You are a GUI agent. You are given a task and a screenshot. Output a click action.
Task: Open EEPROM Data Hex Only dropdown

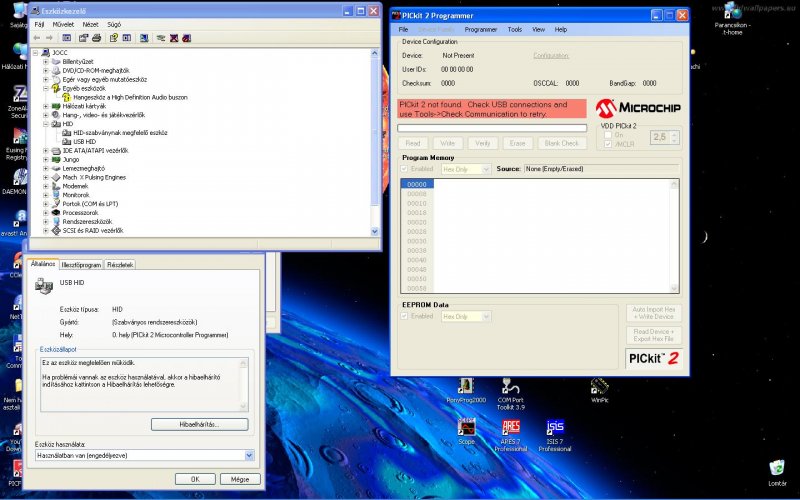point(486,316)
